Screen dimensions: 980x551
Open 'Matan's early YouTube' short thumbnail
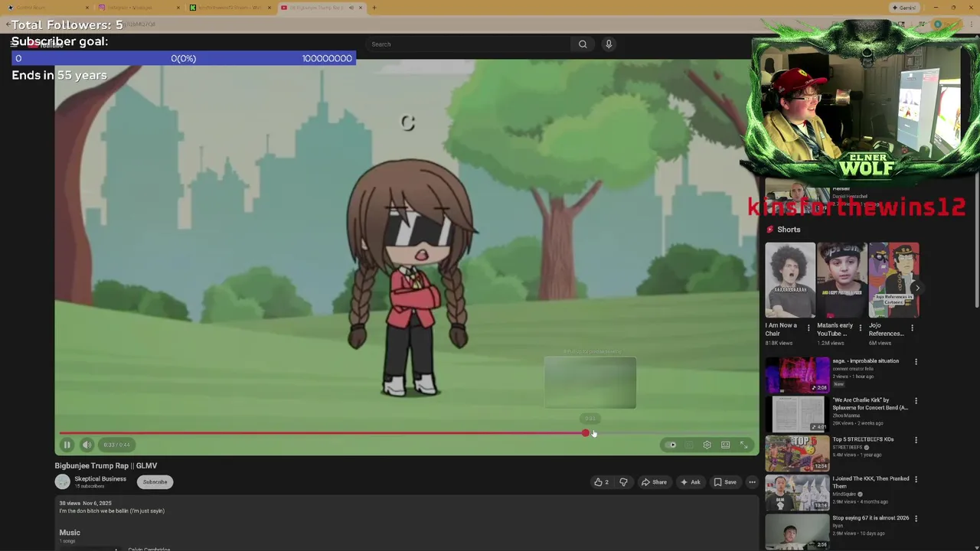coord(841,280)
